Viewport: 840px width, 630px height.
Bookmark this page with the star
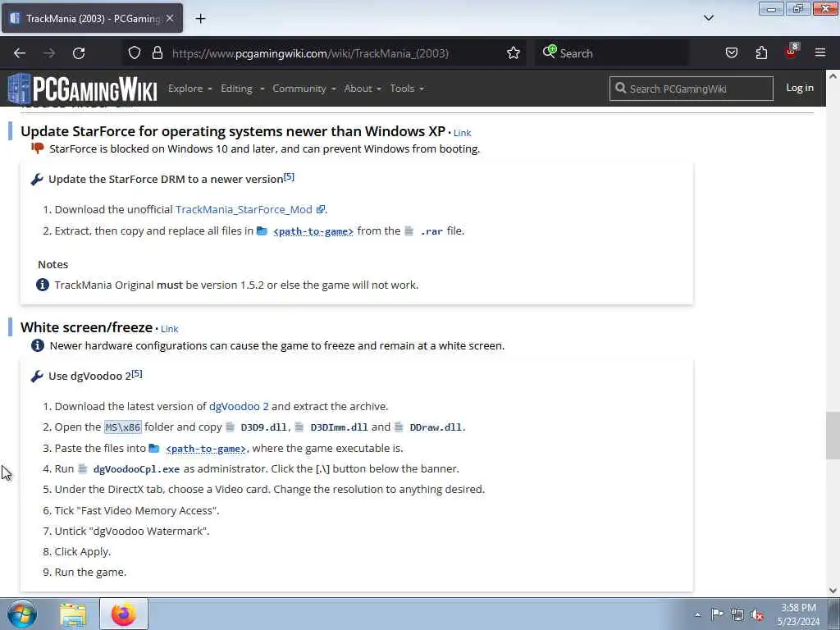pyautogui.click(x=514, y=52)
